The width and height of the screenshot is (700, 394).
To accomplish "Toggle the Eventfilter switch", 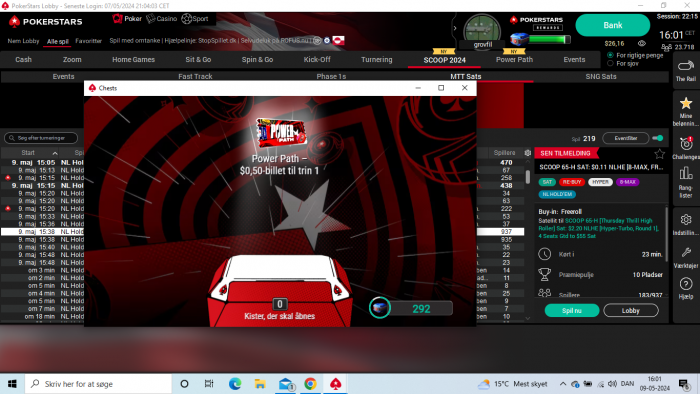I will click(658, 138).
